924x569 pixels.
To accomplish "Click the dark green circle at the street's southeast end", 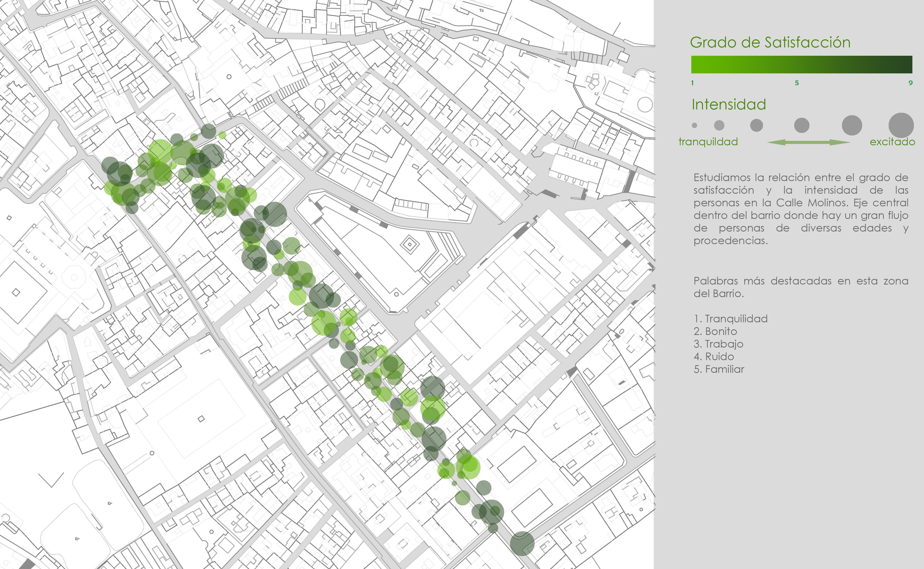I will 522,544.
